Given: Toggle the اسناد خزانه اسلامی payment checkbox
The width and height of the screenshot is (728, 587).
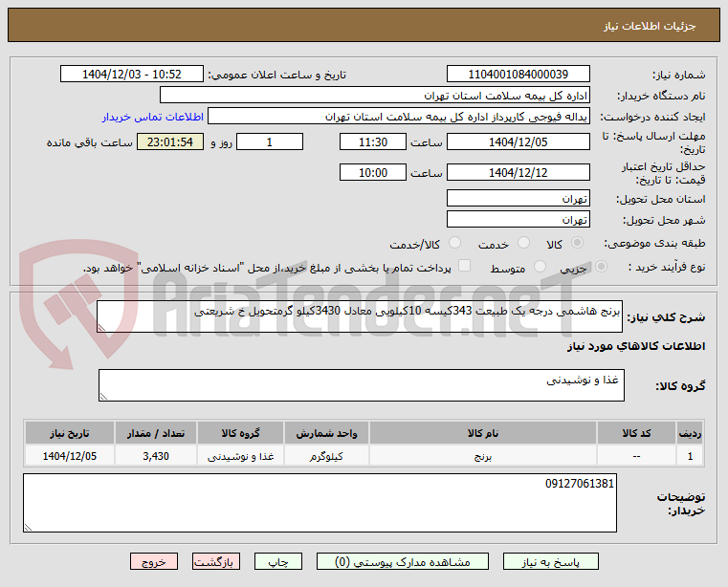Looking at the screenshot, I should point(464,266).
